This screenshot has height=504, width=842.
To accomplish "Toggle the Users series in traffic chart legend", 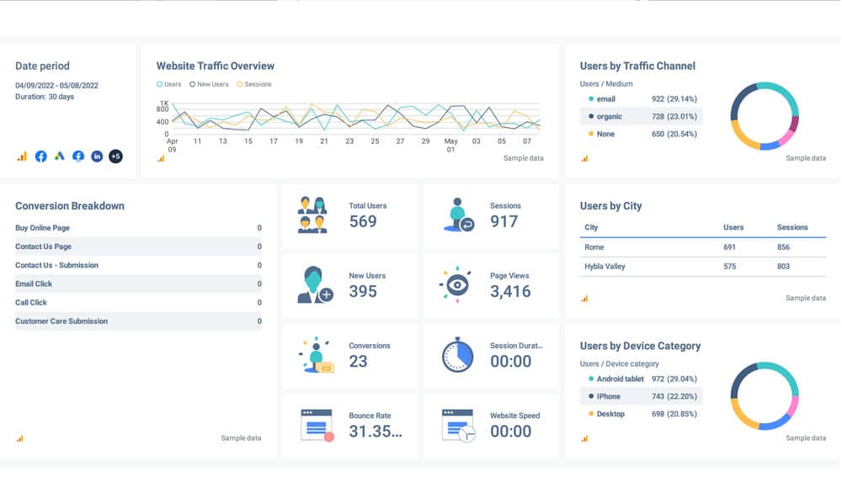I will click(x=169, y=84).
